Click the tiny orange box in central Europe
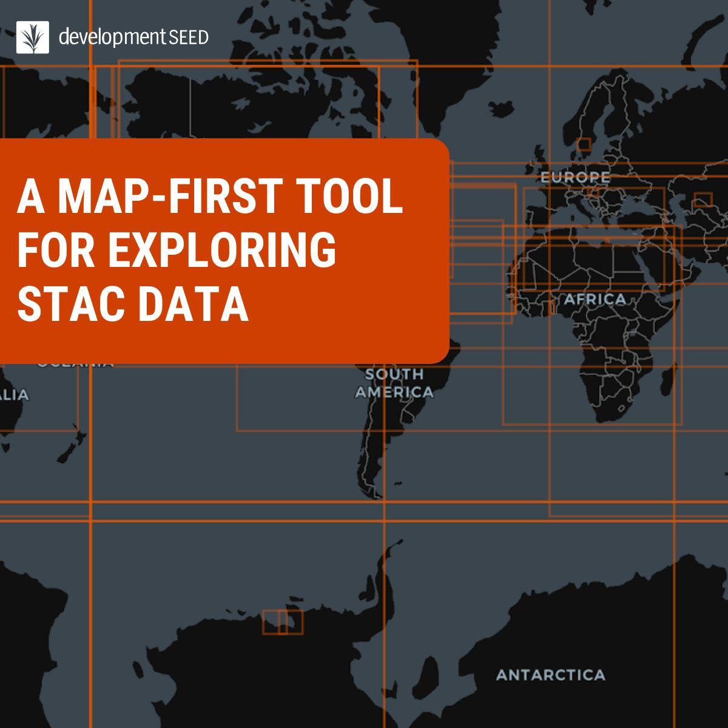Image resolution: width=728 pixels, height=728 pixels. pyautogui.click(x=594, y=192)
